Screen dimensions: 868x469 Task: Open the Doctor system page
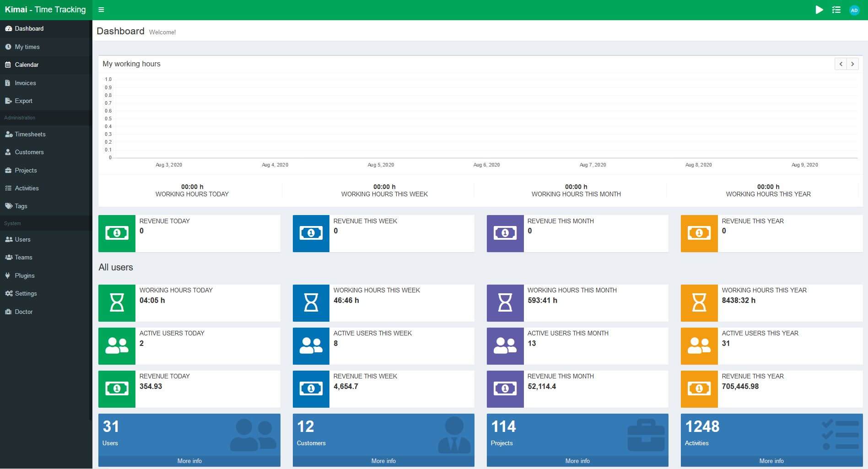24,312
